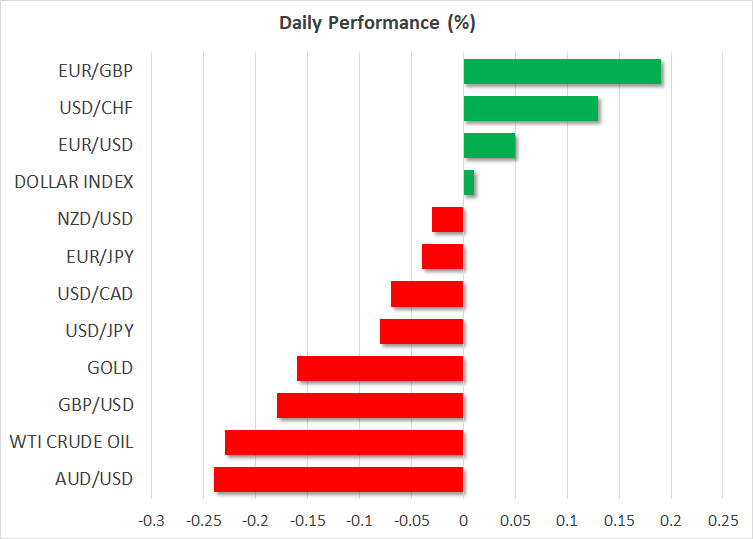The height and width of the screenshot is (539, 753).
Task: Click the red USD/JPY bar
Action: [x=421, y=331]
